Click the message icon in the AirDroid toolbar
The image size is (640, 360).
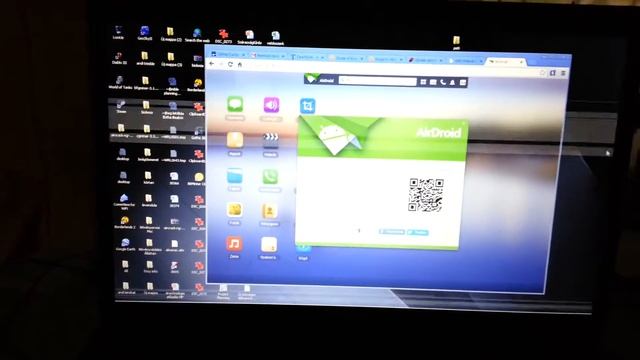433,82
